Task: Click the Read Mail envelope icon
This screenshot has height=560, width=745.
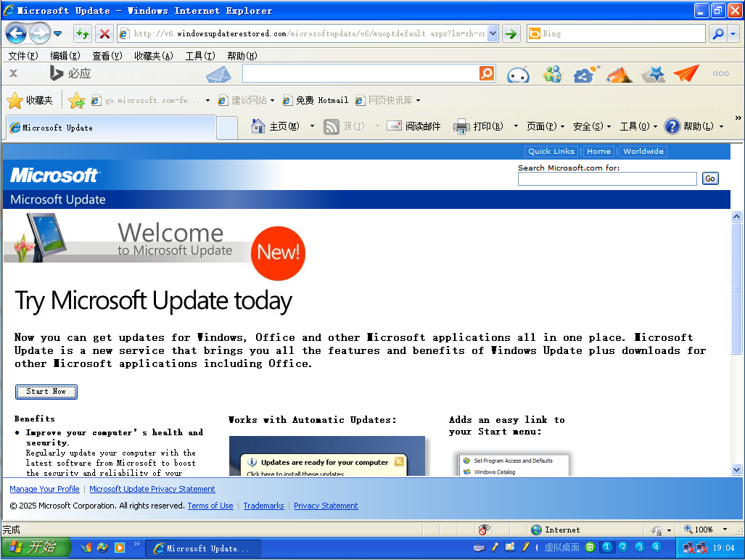Action: [395, 126]
